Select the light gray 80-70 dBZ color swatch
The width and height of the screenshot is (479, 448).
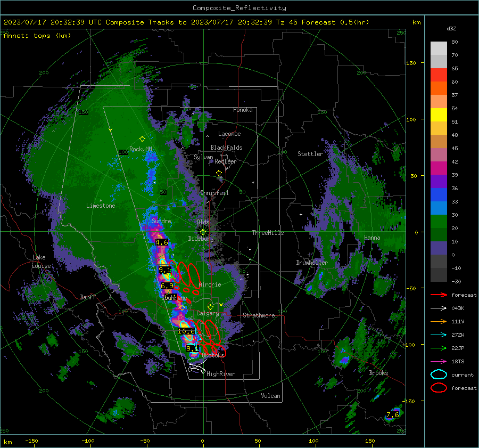[439, 48]
